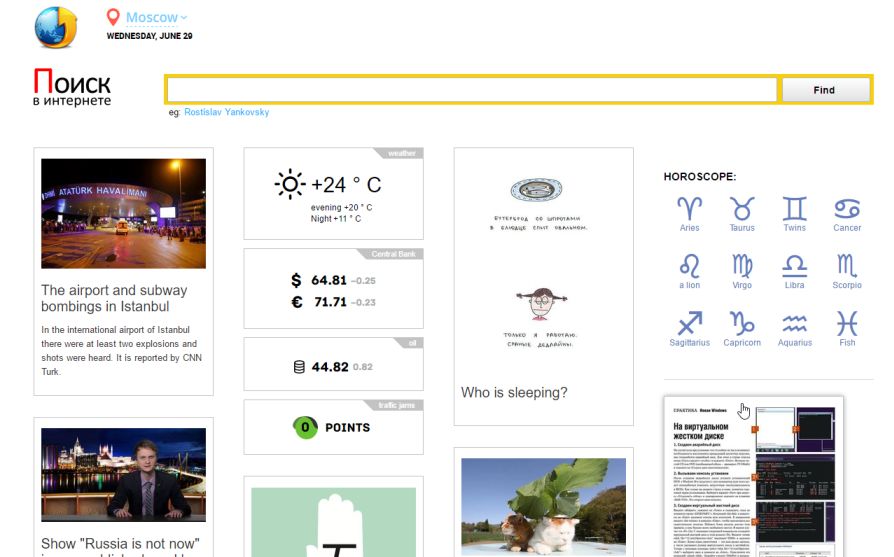Open the Aries horoscope icon
Image resolution: width=894 pixels, height=557 pixels.
coord(689,209)
